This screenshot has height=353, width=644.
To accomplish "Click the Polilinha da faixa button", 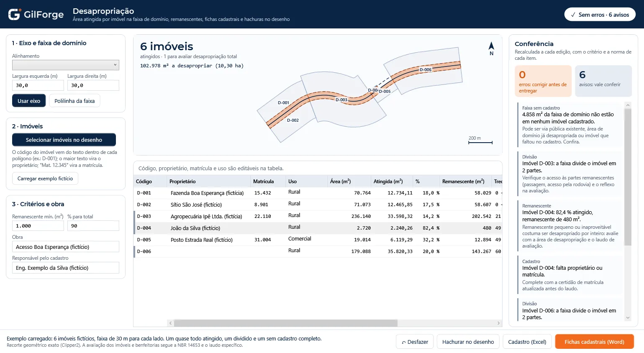I will (74, 101).
